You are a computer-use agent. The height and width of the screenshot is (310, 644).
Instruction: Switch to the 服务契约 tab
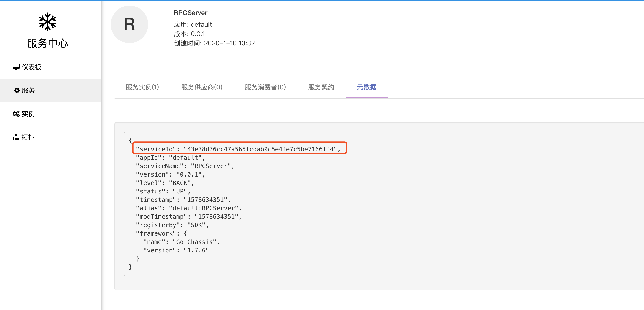coord(321,87)
